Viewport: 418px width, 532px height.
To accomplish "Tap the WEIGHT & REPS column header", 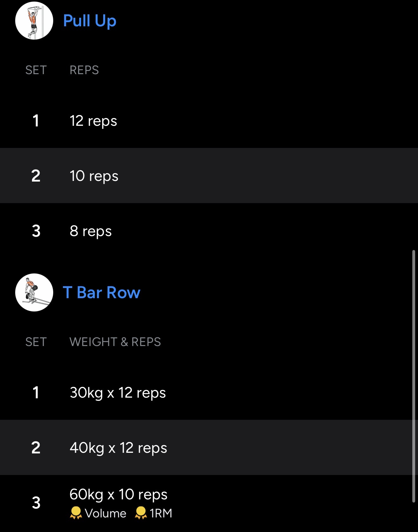I will (x=115, y=342).
